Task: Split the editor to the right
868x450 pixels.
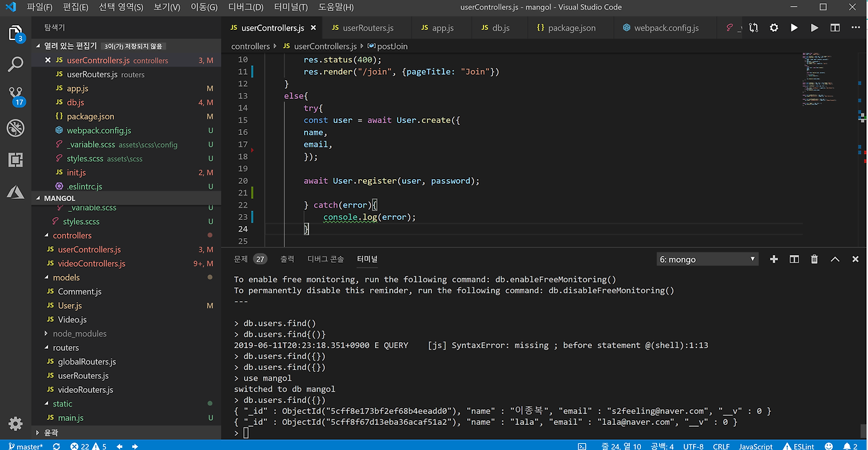Action: coord(835,28)
